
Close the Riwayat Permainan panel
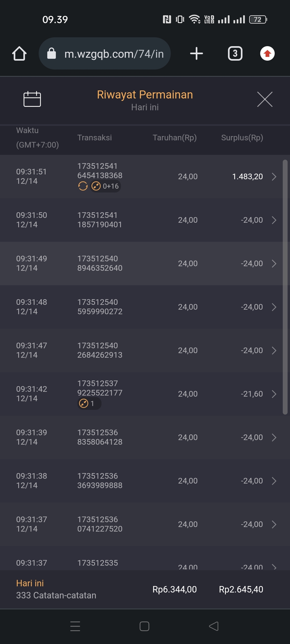[x=265, y=99]
